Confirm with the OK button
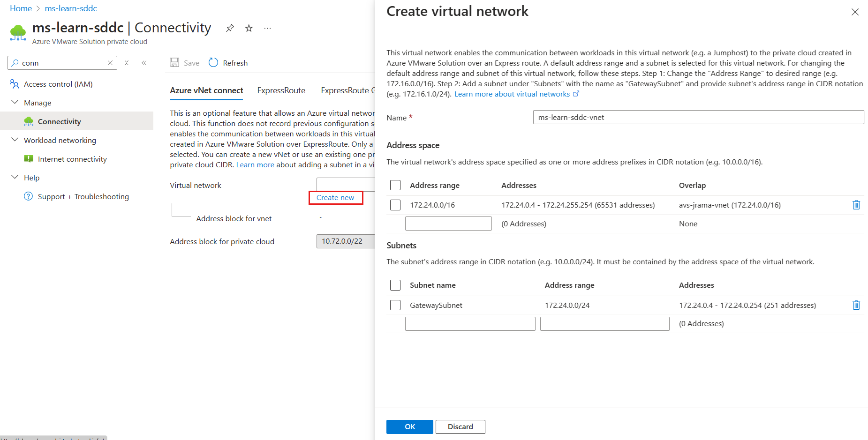 410,427
